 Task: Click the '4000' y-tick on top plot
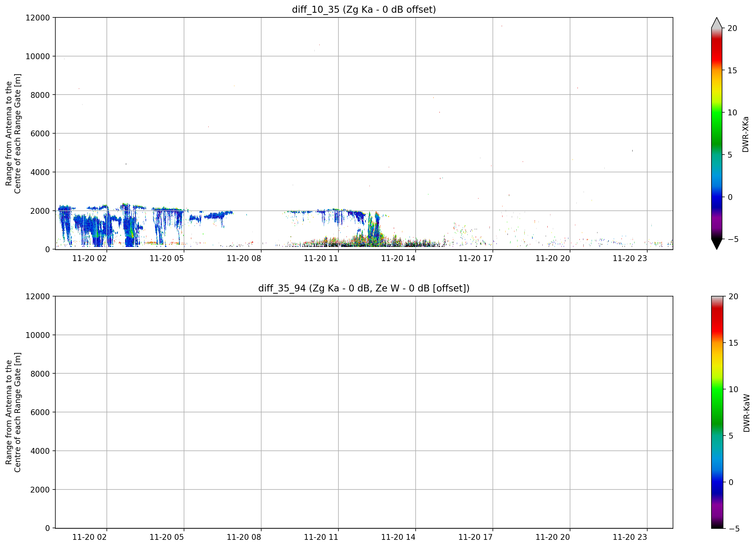pos(40,172)
